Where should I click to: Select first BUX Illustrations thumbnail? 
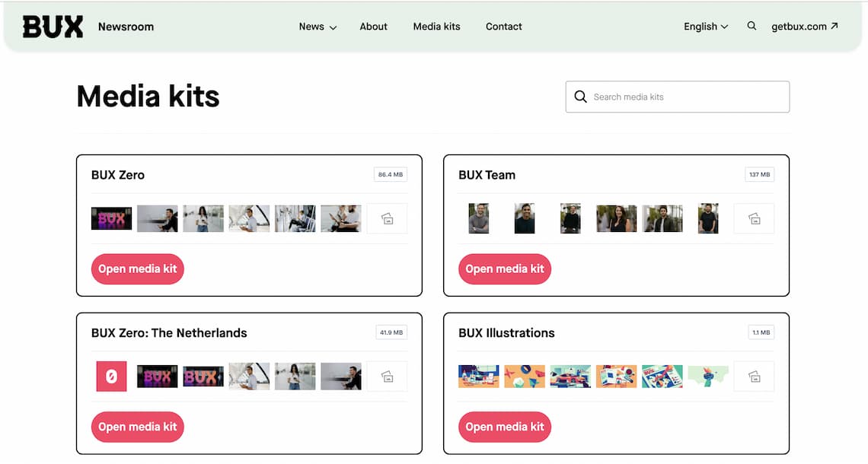479,377
